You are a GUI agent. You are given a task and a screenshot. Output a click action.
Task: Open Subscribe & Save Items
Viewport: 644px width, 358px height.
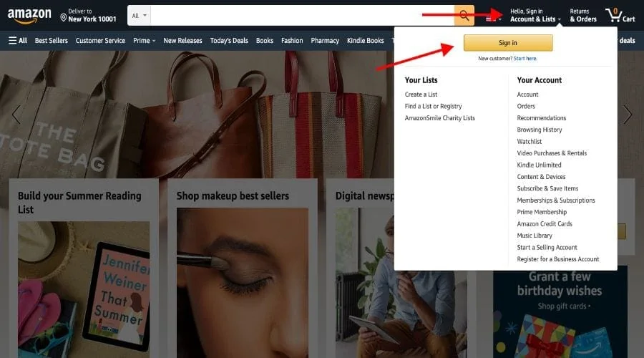[x=547, y=188]
